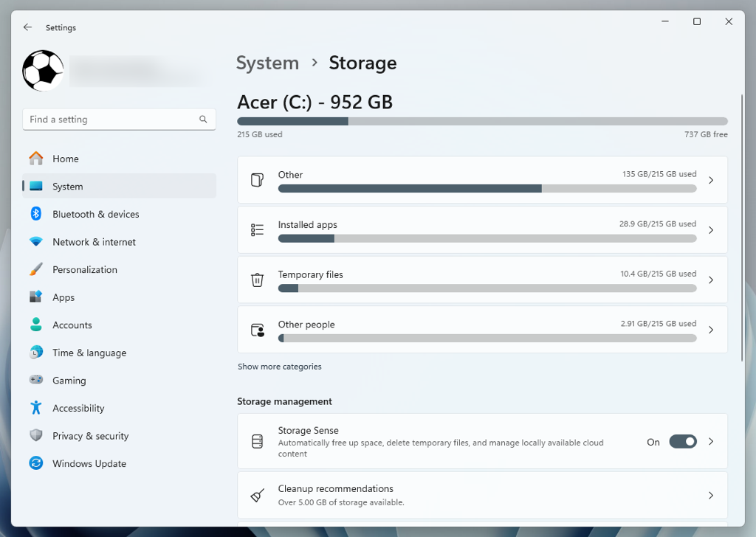The height and width of the screenshot is (537, 756).
Task: Click the Bluetooth icon in sidebar
Action: (36, 214)
